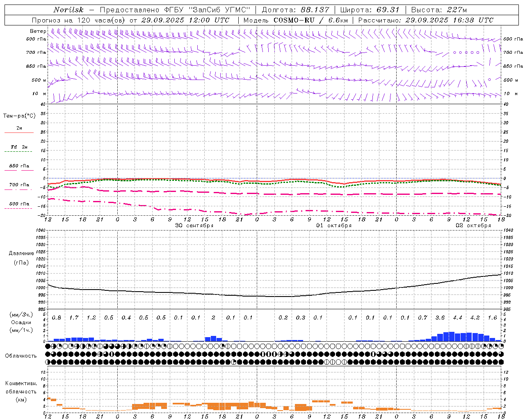Click the 500 гПа temperature legend entry
This screenshot has height=420, width=525.
pyautogui.click(x=19, y=204)
